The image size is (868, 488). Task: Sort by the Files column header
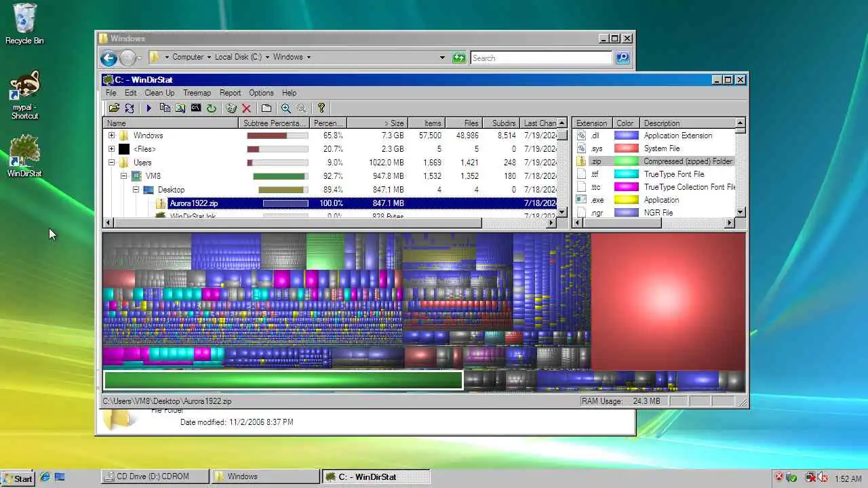464,123
